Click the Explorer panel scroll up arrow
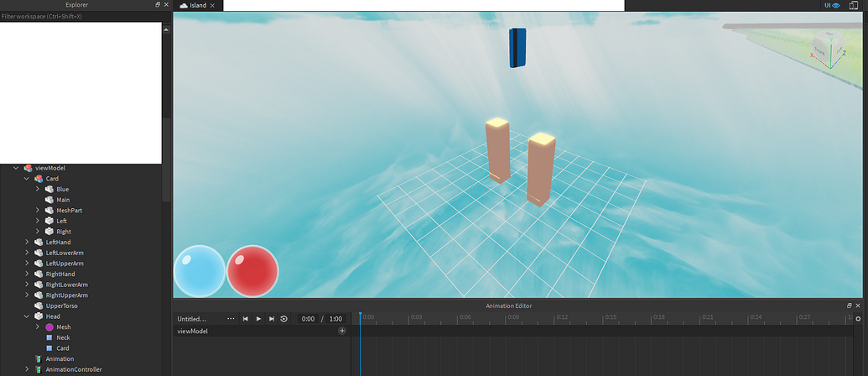868x376 pixels. click(167, 29)
